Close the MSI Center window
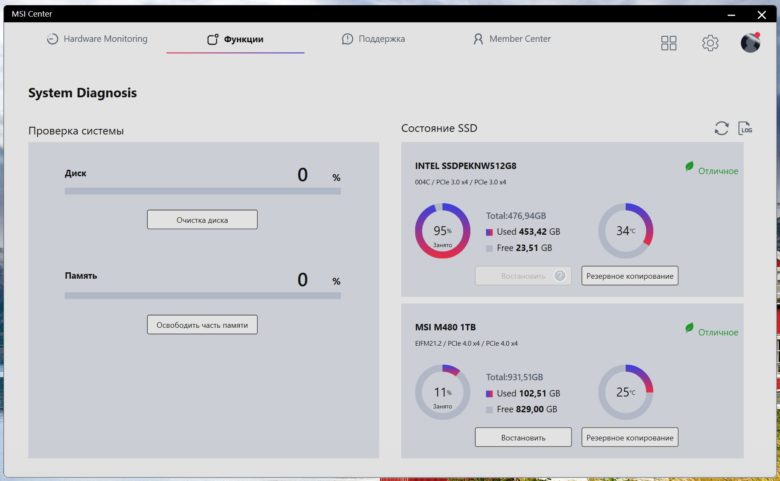The height and width of the screenshot is (481, 780). pyautogui.click(x=762, y=14)
